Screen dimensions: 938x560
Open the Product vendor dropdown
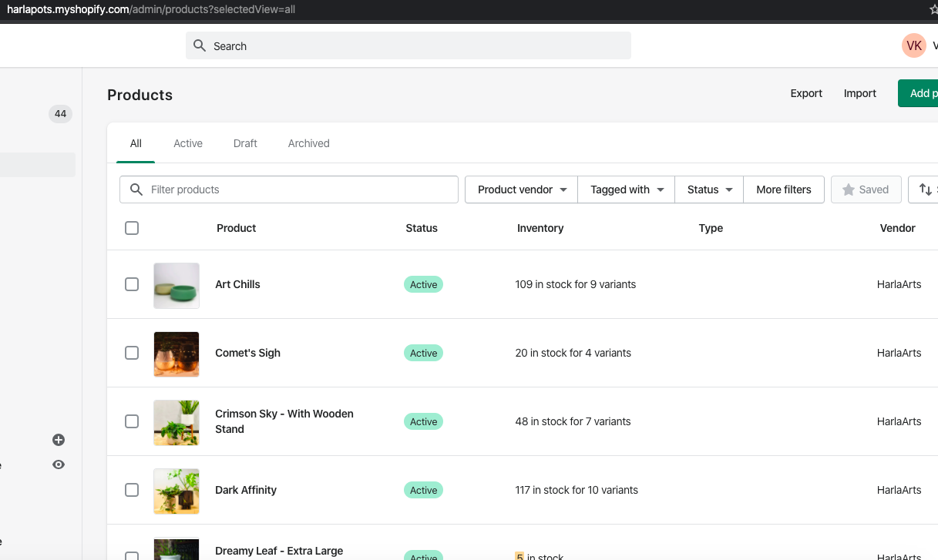[520, 189]
